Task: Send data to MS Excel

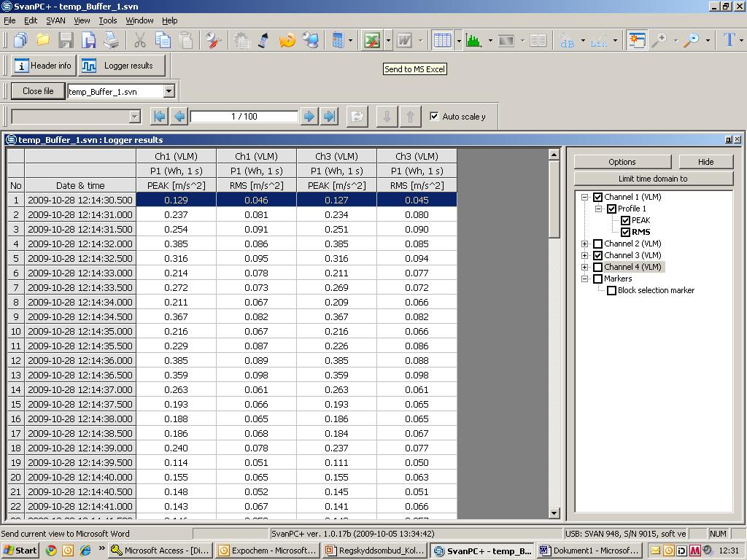Action: tap(371, 40)
